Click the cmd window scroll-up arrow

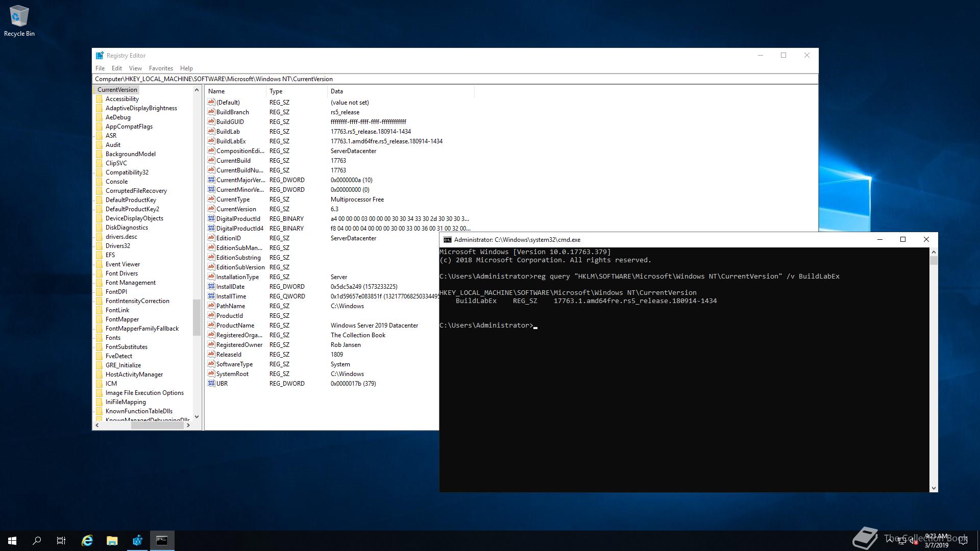point(934,252)
